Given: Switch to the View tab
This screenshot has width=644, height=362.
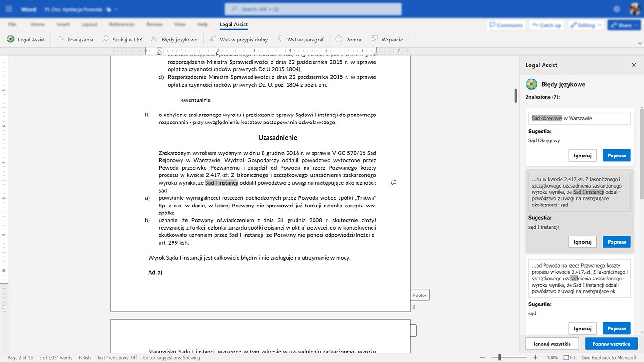Looking at the screenshot, I should [x=180, y=24].
